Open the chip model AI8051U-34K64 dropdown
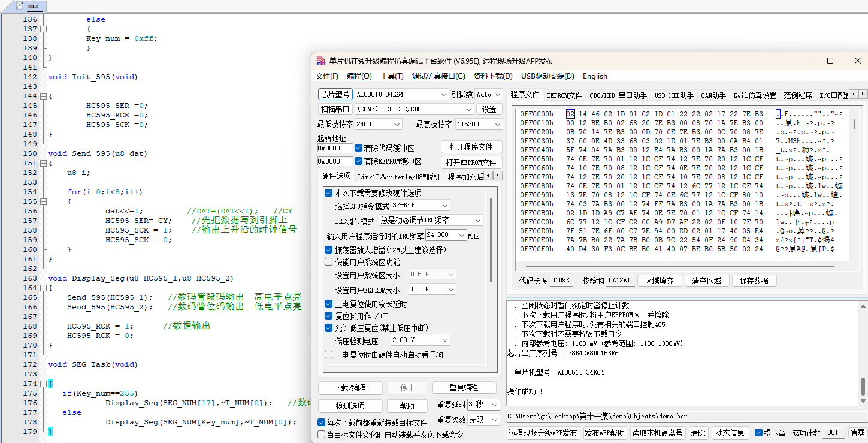Viewport: 868px width, 443px height. pyautogui.click(x=401, y=94)
